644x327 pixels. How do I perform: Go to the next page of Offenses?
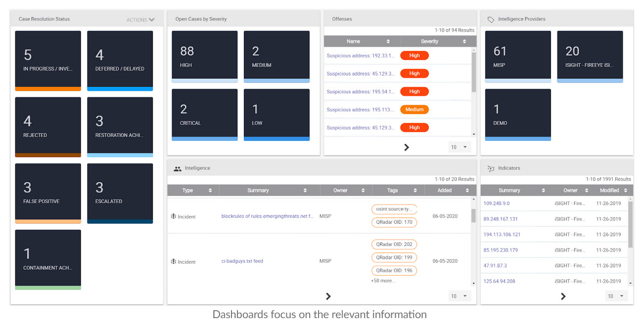coord(407,147)
